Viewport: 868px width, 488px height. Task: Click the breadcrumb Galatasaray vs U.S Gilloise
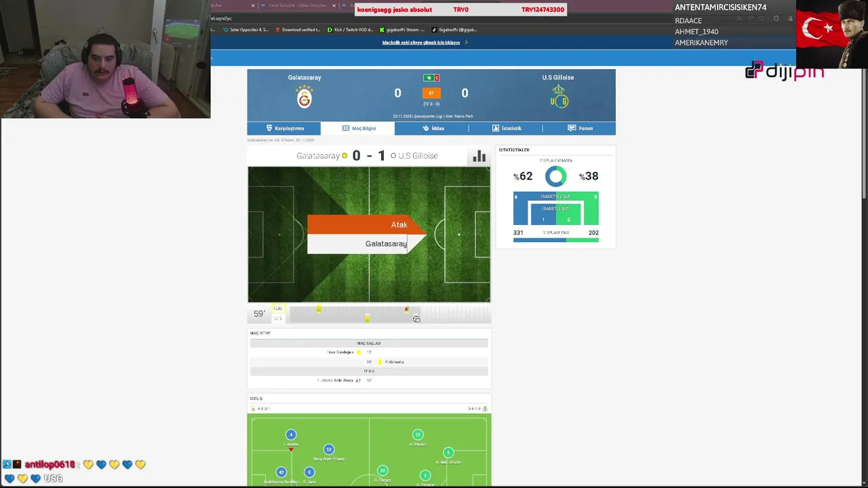pos(281,140)
